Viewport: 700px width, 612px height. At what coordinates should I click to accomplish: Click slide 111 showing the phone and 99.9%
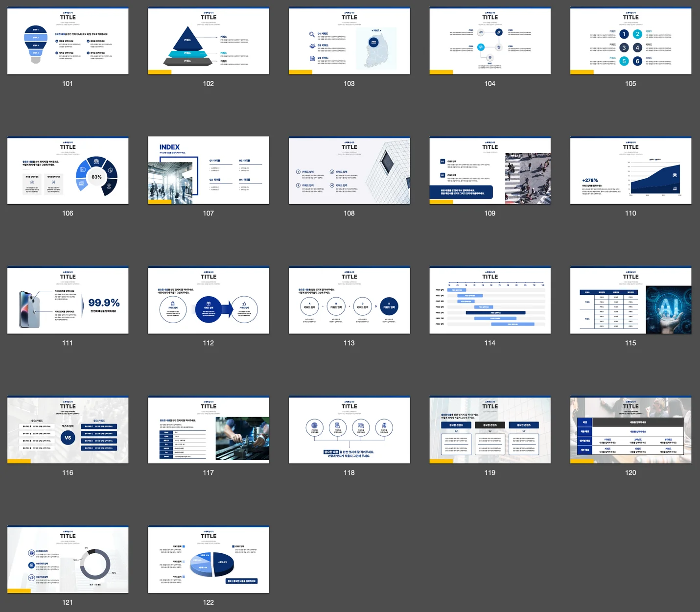[68, 301]
